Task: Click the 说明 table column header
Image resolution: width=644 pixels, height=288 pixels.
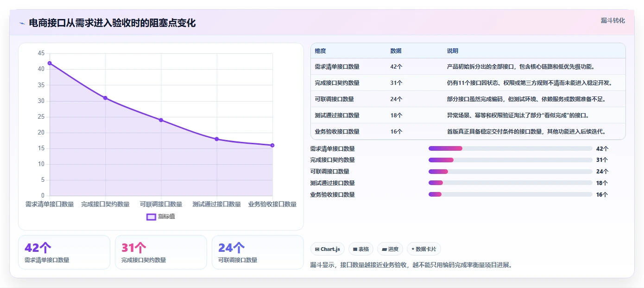Action: point(452,51)
